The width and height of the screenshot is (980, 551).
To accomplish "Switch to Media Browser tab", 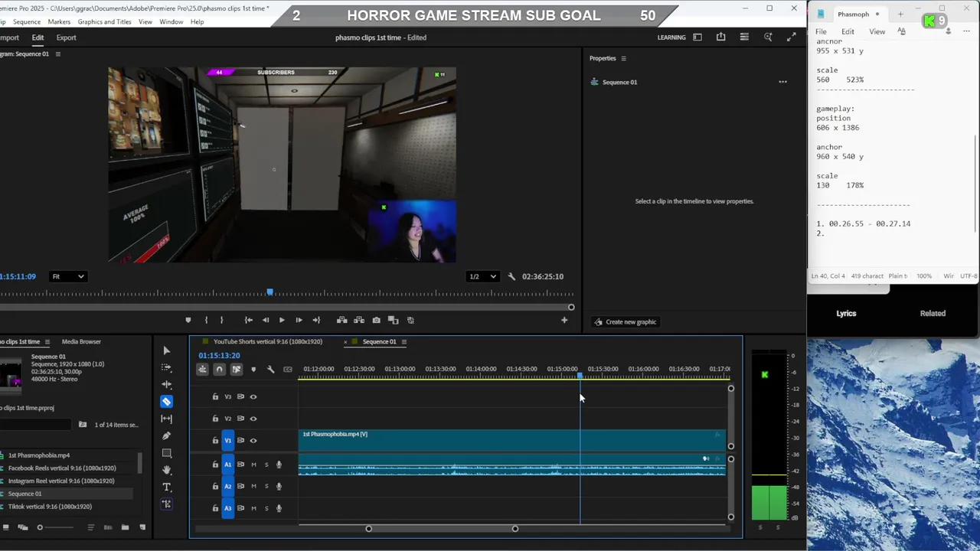I will point(81,341).
